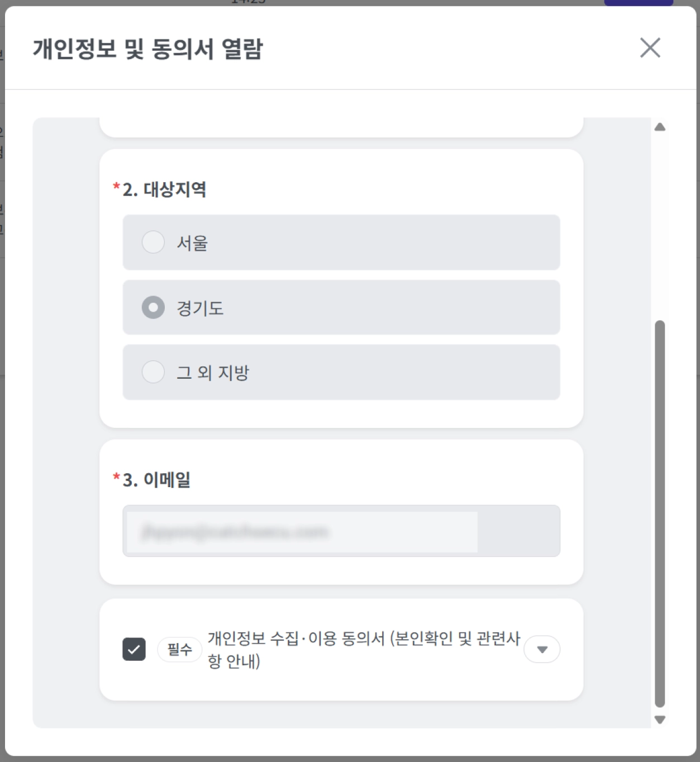
Task: Click the 그 외 지방 option label text
Action: pyautogui.click(x=213, y=373)
